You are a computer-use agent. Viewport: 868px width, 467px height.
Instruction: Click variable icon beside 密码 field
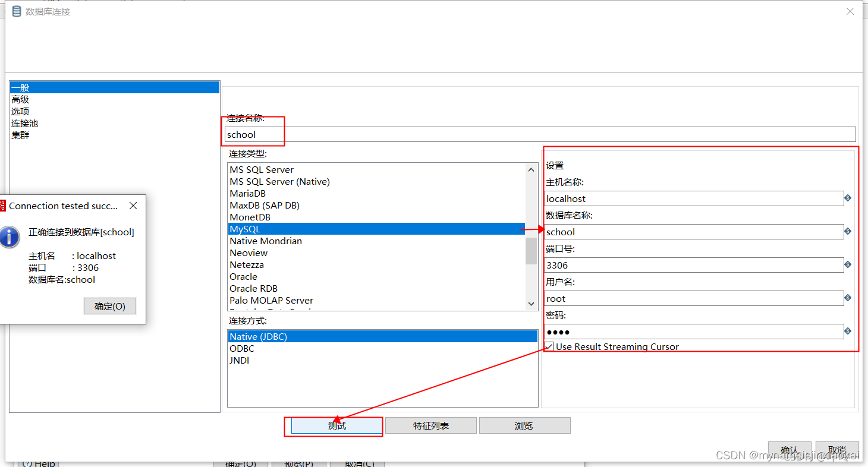click(848, 331)
